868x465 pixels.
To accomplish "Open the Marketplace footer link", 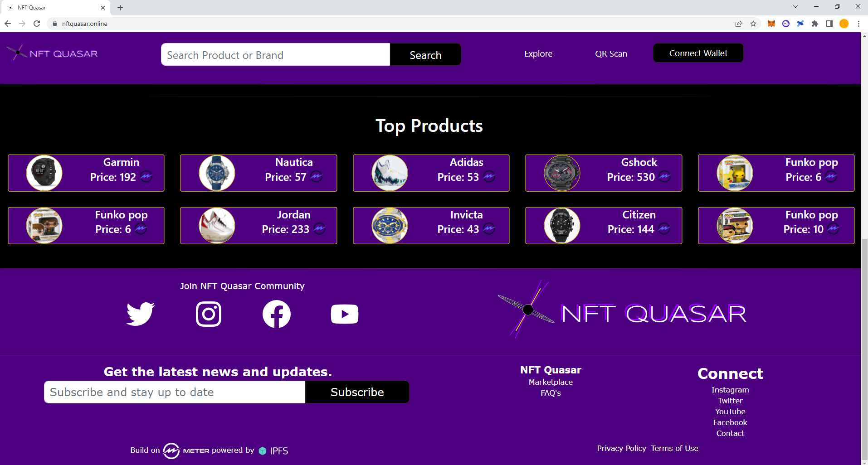I will [x=551, y=382].
